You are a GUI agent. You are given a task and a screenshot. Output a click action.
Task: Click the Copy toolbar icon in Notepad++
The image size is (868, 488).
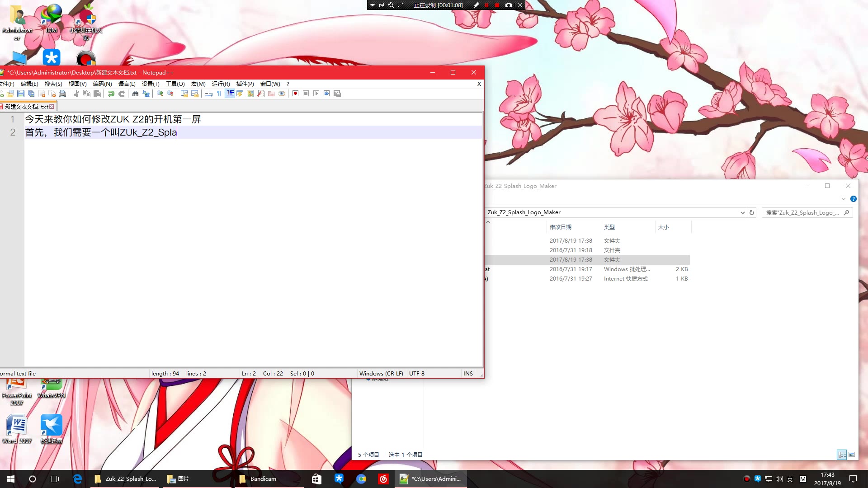pos(87,94)
